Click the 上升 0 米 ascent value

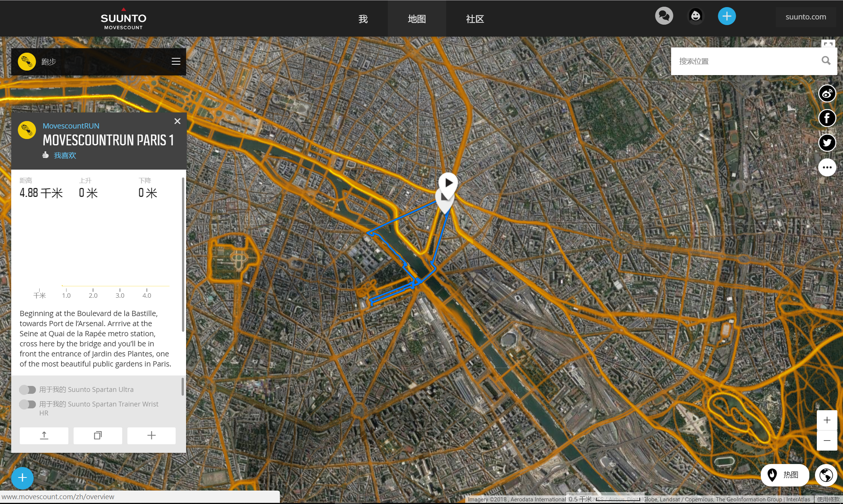[88, 193]
